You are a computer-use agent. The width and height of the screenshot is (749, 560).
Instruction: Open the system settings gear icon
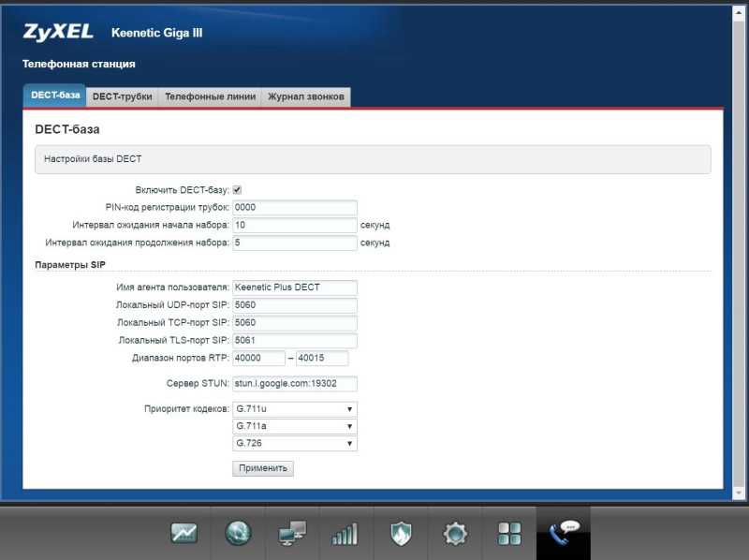[x=455, y=533]
